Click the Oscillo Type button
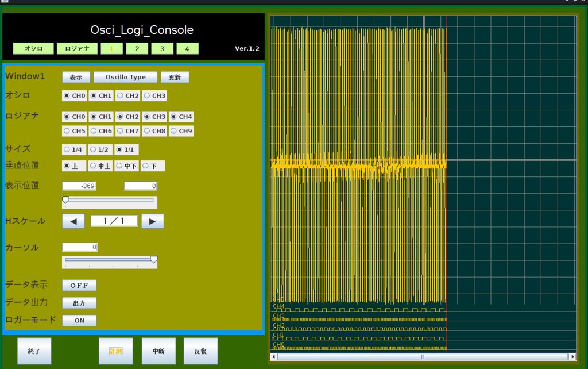This screenshot has height=369, width=588. pos(126,78)
